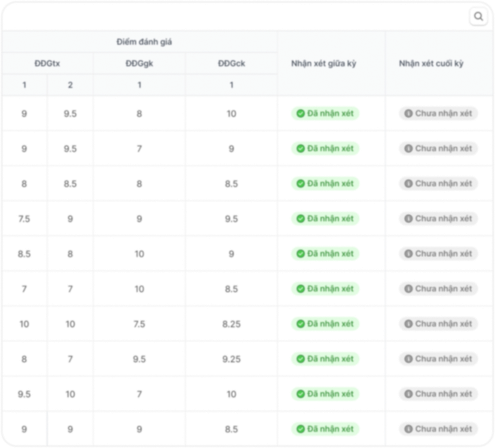Click grey info icon in 9.25 score row
495x448 pixels.
[x=408, y=359]
